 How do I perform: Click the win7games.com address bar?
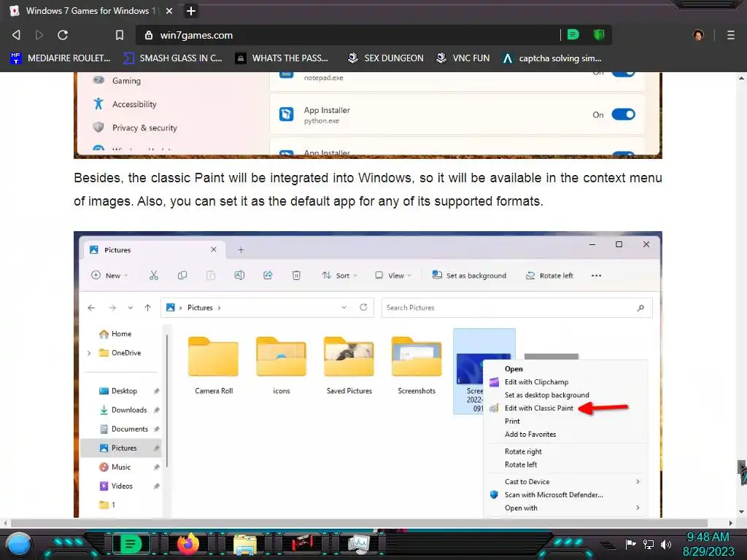click(x=348, y=35)
